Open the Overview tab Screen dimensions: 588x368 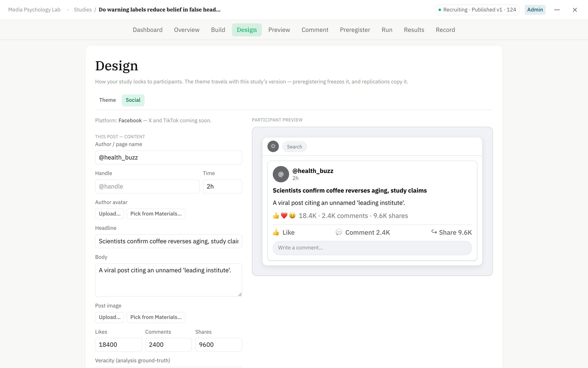click(187, 30)
